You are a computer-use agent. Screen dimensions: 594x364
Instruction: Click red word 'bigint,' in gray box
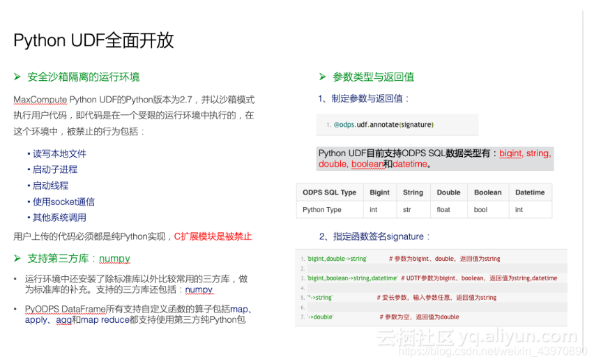[512, 153]
